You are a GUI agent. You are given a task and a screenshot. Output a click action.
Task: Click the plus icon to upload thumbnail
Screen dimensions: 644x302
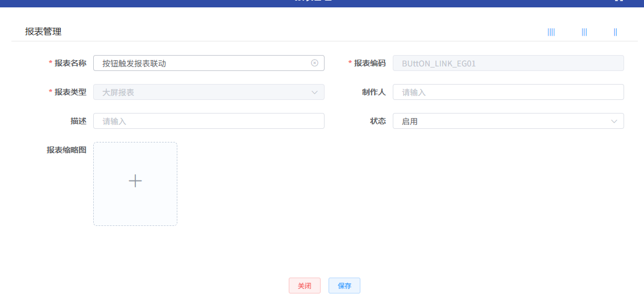tap(135, 181)
